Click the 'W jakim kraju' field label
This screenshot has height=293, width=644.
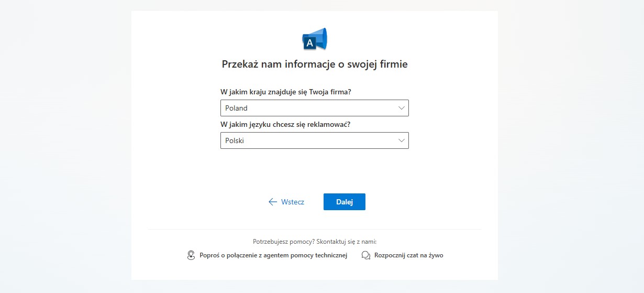click(286, 92)
